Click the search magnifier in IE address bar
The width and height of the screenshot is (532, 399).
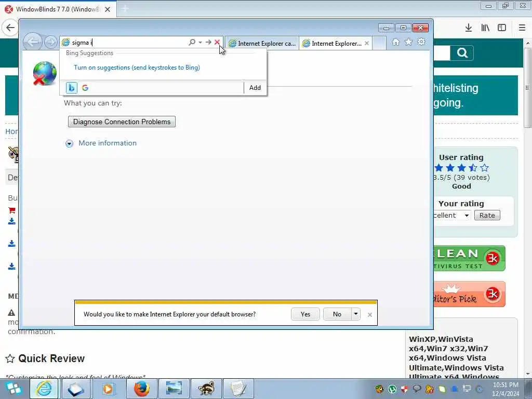click(192, 42)
